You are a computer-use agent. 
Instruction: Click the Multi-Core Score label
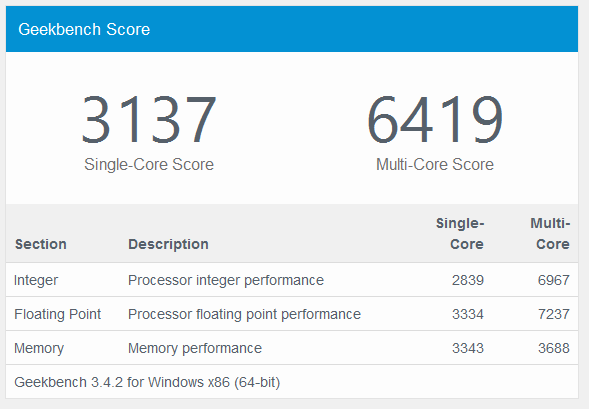coord(435,165)
